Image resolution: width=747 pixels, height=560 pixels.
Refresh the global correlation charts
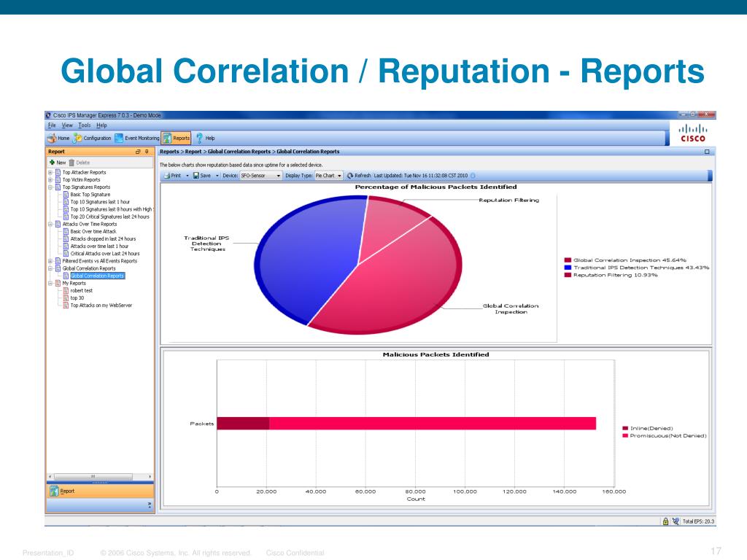point(358,176)
